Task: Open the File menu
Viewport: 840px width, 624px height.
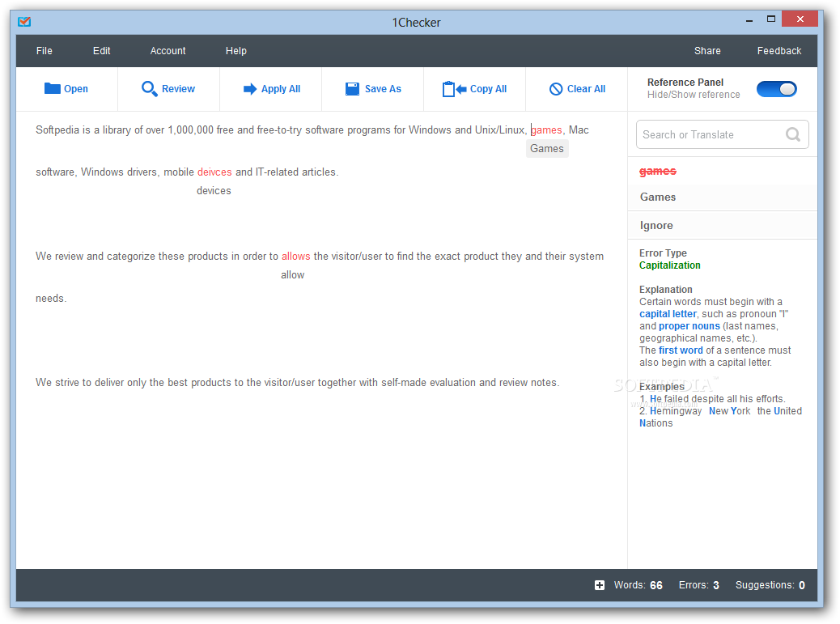Action: click(45, 51)
